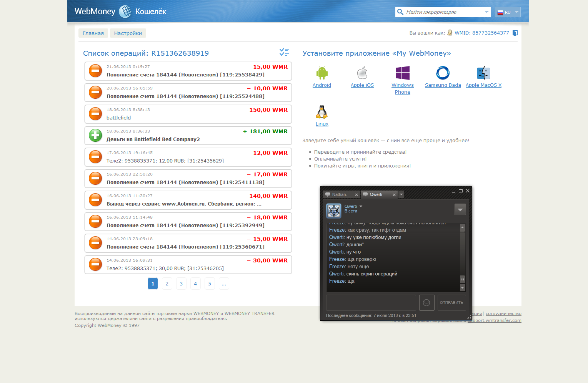Close the Qwerti chat tab
The height and width of the screenshot is (383, 588).
point(394,195)
